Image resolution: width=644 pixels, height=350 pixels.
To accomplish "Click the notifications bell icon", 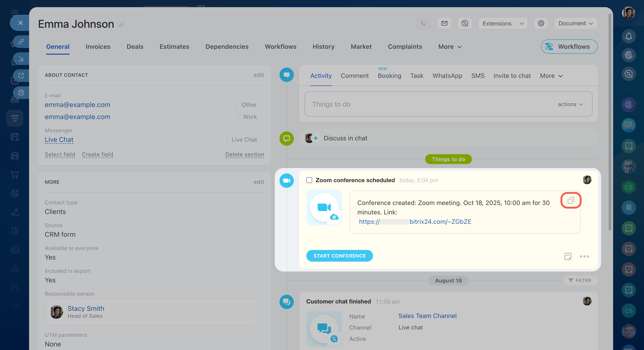I will [x=629, y=36].
